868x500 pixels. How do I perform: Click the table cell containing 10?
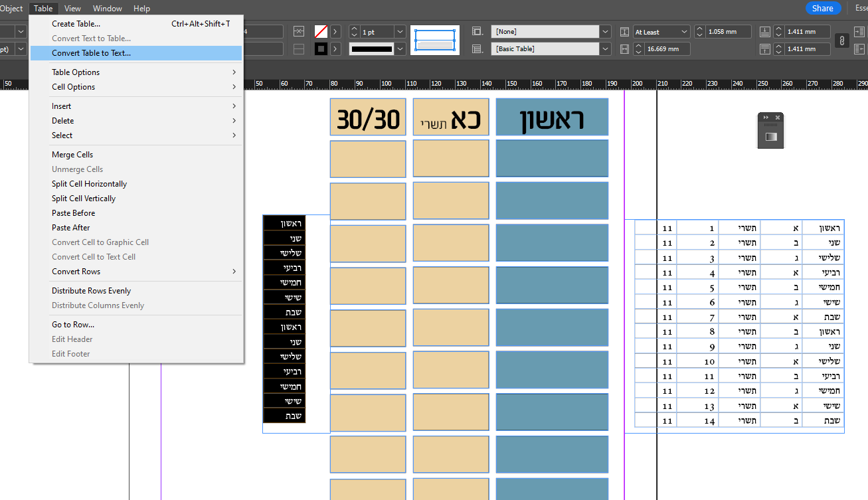point(697,361)
